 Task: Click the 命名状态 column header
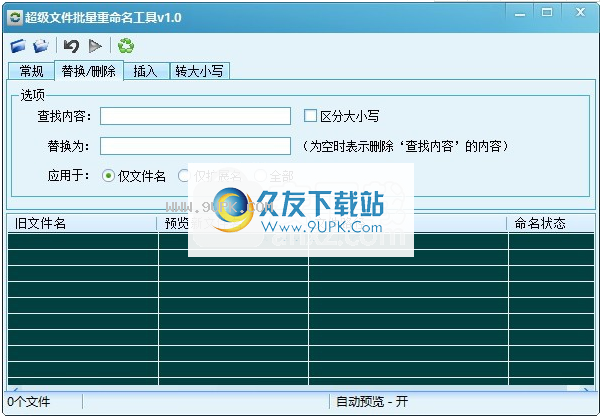coord(551,223)
